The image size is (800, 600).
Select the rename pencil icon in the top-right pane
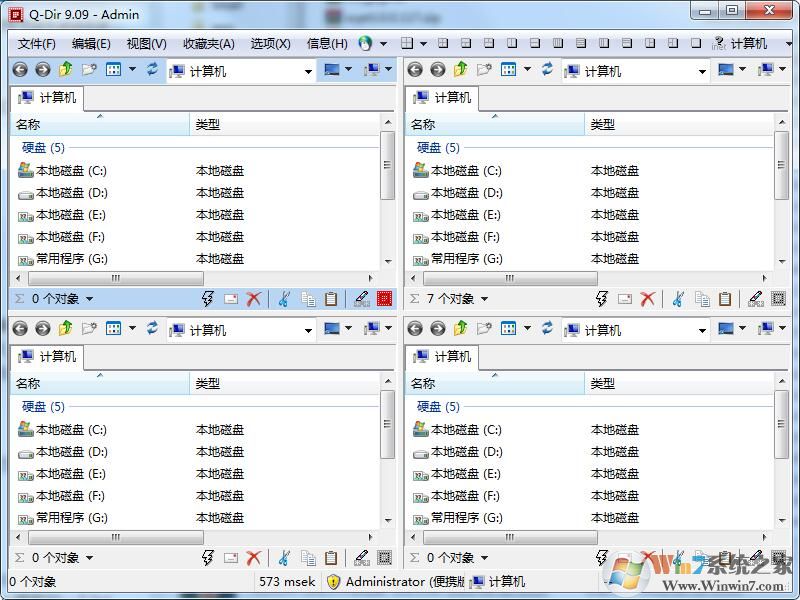pyautogui.click(x=756, y=298)
